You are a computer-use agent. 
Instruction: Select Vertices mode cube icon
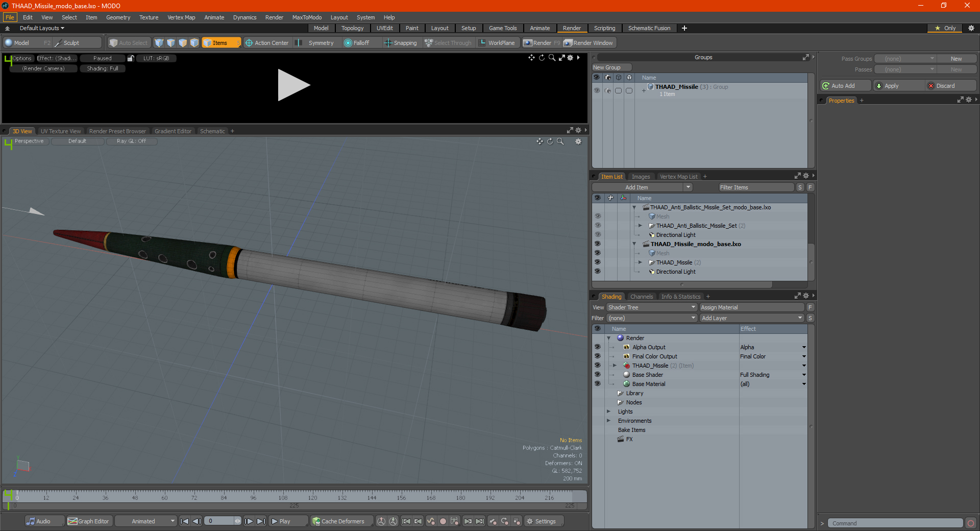coord(159,43)
